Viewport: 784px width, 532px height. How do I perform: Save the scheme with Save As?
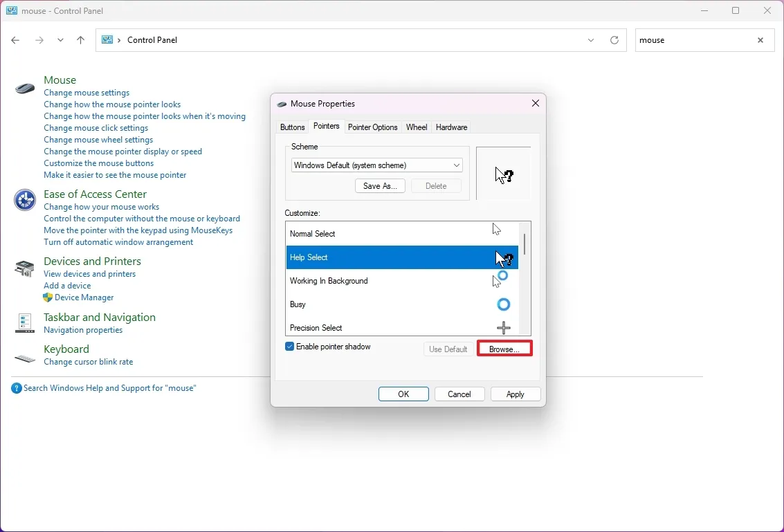coord(379,185)
